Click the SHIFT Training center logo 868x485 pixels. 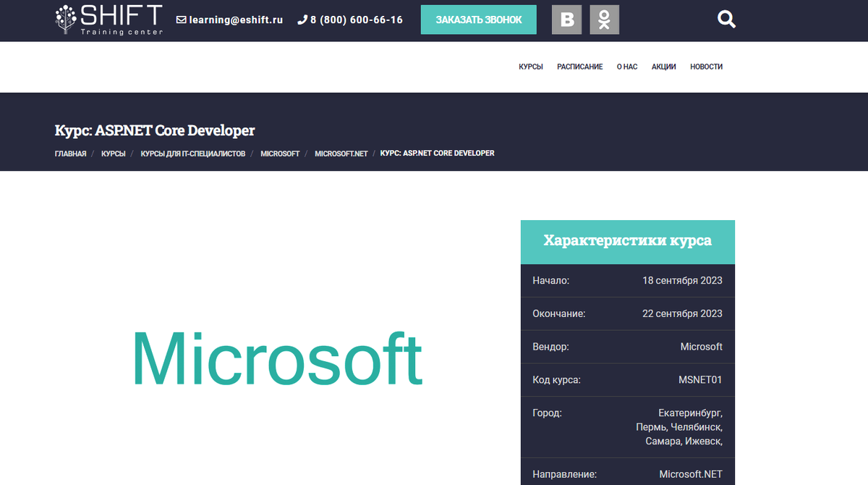coord(109,20)
